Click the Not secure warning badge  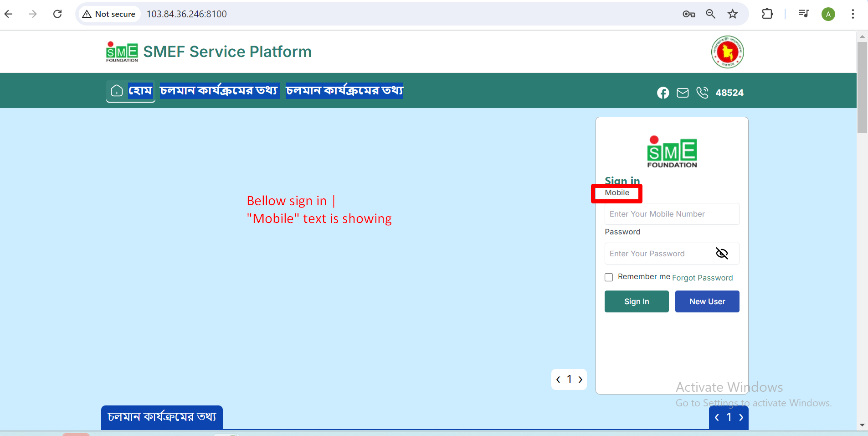tap(109, 14)
